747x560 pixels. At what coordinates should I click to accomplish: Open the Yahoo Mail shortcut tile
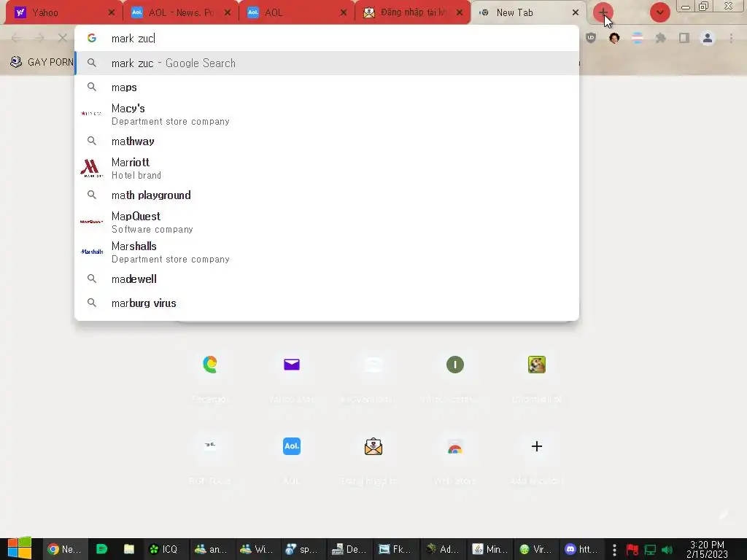(292, 365)
